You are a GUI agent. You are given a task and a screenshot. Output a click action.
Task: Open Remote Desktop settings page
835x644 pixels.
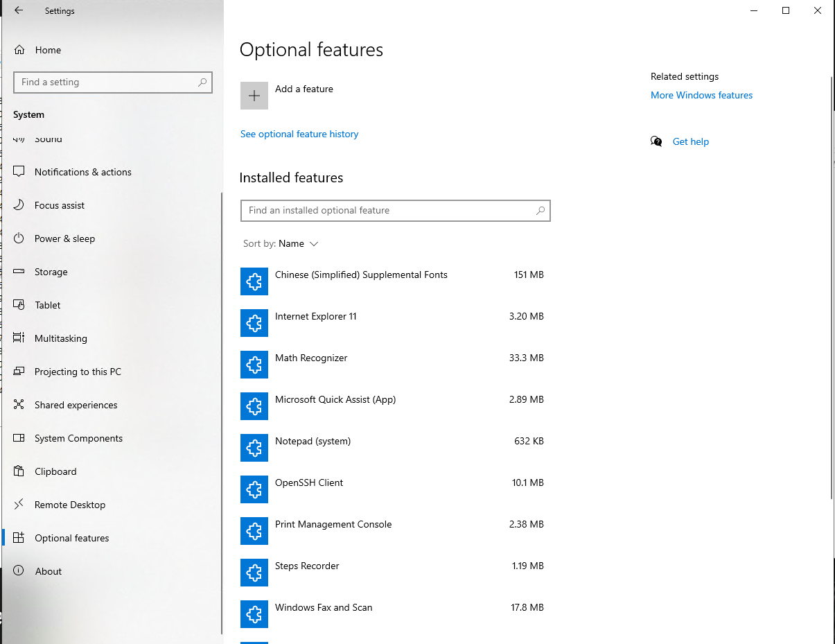pyautogui.click(x=70, y=505)
